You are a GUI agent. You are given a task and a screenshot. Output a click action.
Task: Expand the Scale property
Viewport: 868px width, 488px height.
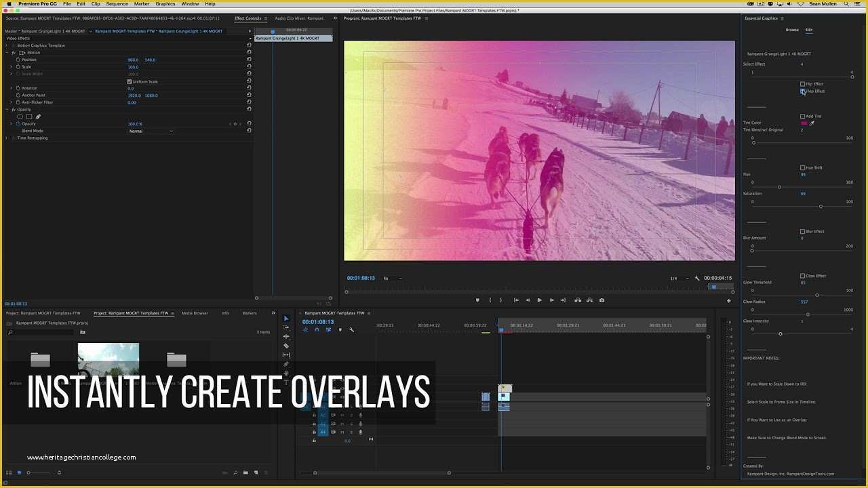coord(11,67)
